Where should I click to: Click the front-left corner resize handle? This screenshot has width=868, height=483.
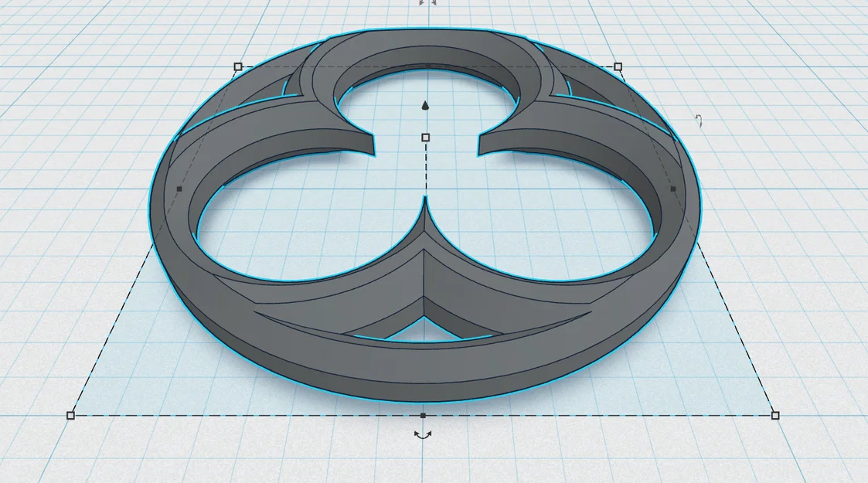70,416
